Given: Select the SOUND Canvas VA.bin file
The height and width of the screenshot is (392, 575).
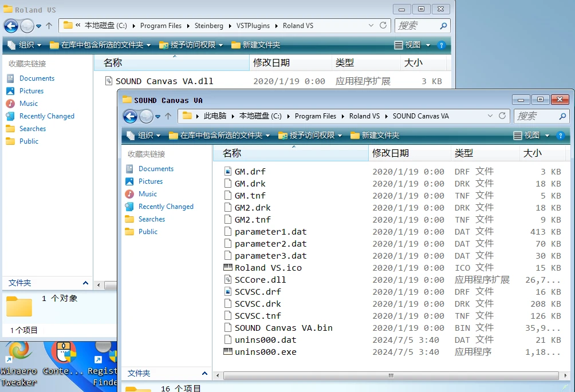Looking at the screenshot, I should click(283, 327).
